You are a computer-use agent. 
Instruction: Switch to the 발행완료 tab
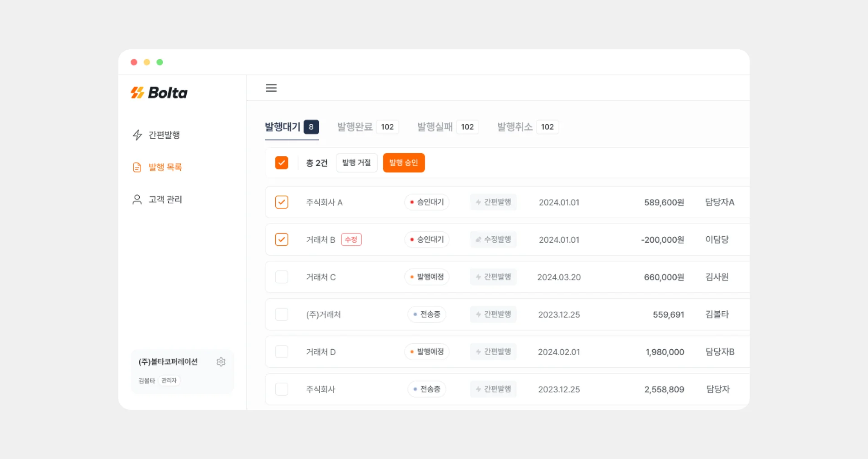point(355,126)
